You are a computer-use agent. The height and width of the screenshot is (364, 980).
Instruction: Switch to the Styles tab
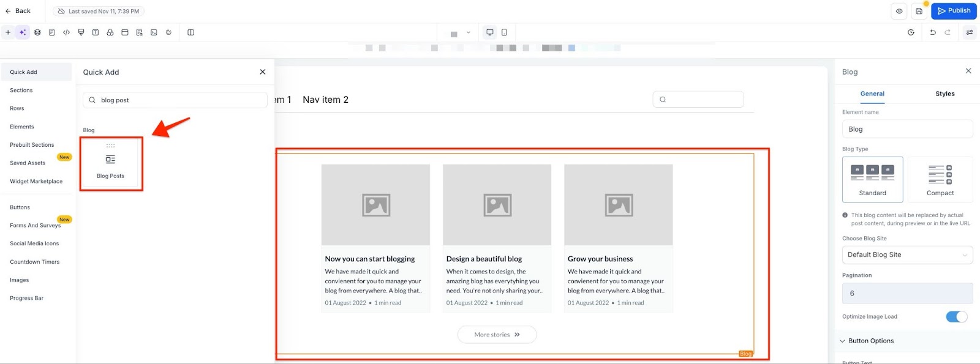click(944, 94)
